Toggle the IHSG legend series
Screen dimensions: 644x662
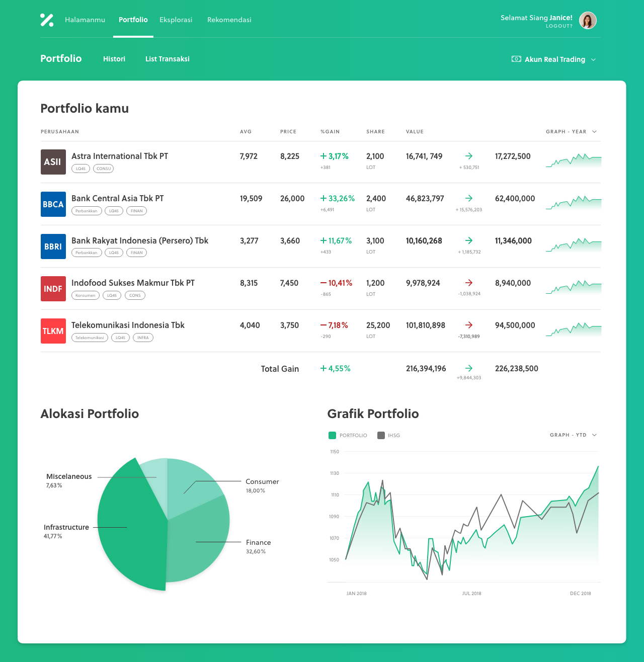pyautogui.click(x=388, y=435)
